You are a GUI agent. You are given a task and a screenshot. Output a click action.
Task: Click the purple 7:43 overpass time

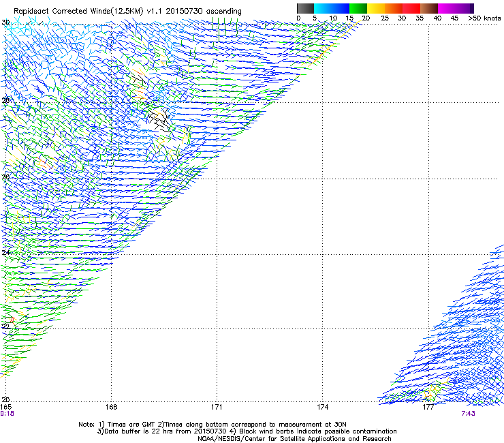[468, 414]
